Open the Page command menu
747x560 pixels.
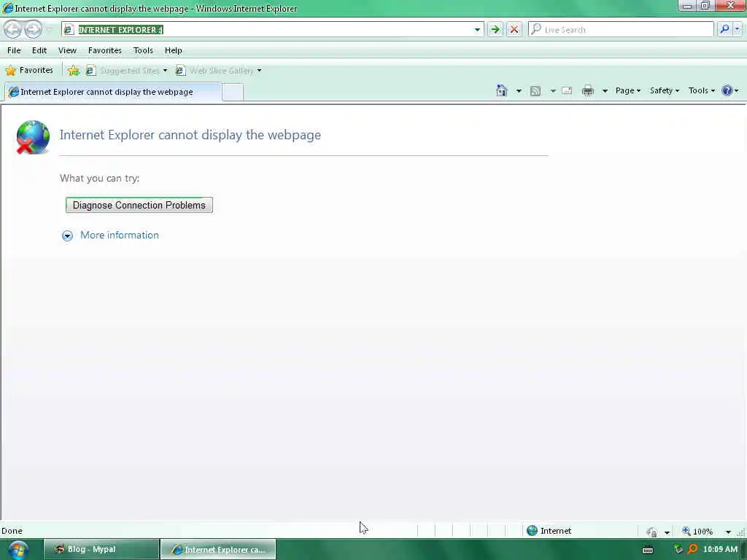pos(627,90)
